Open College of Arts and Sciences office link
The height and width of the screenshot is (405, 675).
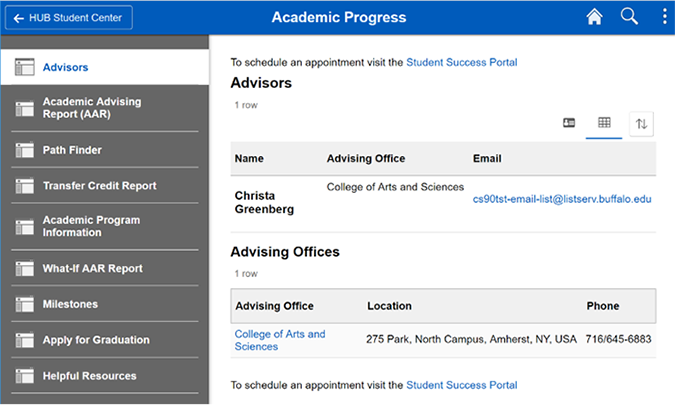(x=280, y=340)
